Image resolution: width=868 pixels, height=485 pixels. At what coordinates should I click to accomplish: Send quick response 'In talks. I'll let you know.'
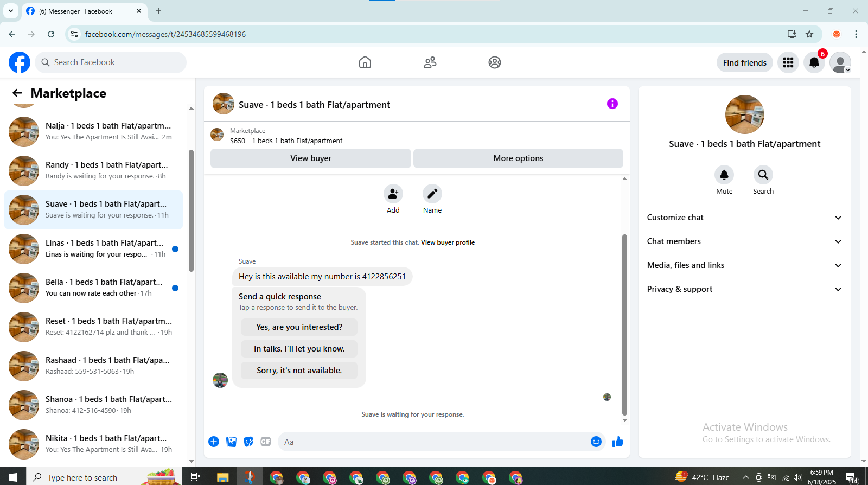pyautogui.click(x=299, y=349)
